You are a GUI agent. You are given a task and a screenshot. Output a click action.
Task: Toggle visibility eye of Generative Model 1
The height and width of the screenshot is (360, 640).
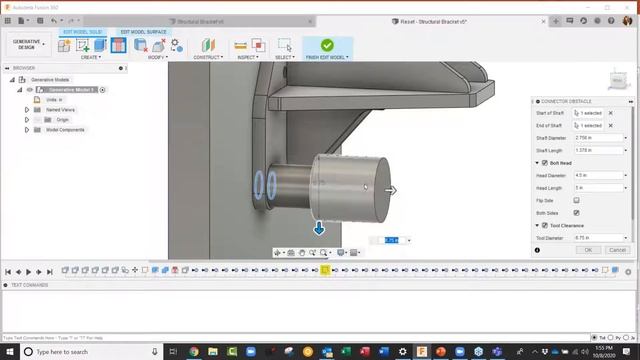[30, 90]
